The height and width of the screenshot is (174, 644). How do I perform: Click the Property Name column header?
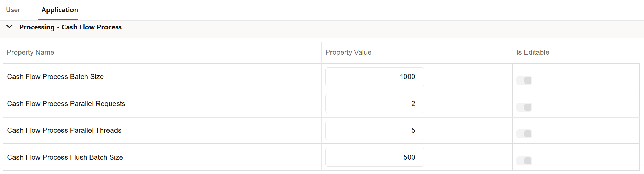[31, 52]
